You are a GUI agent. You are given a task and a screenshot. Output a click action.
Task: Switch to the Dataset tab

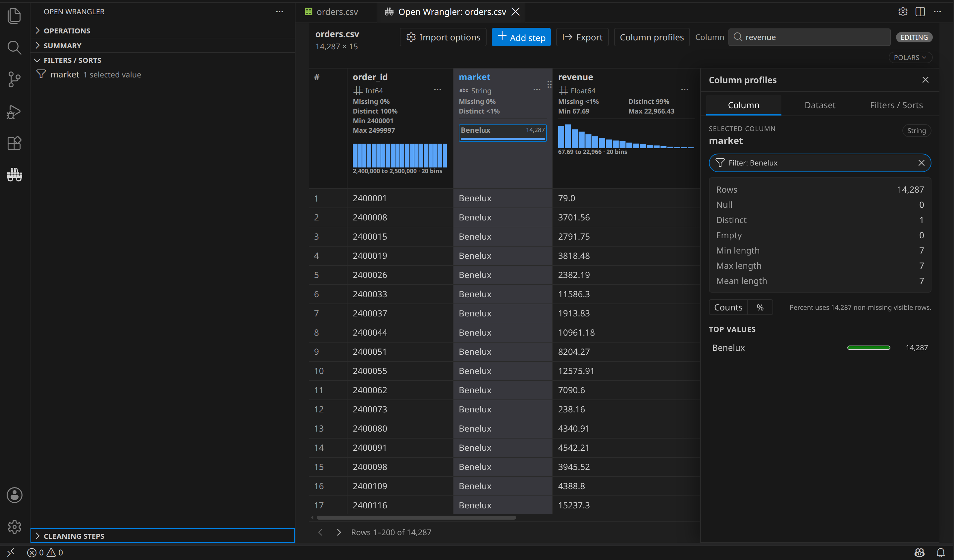(x=820, y=105)
